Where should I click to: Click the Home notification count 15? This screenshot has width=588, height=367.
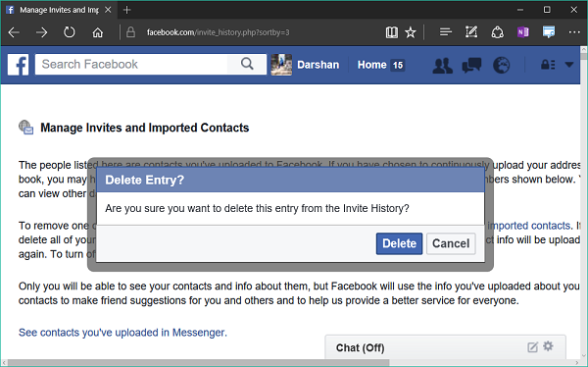pos(398,65)
